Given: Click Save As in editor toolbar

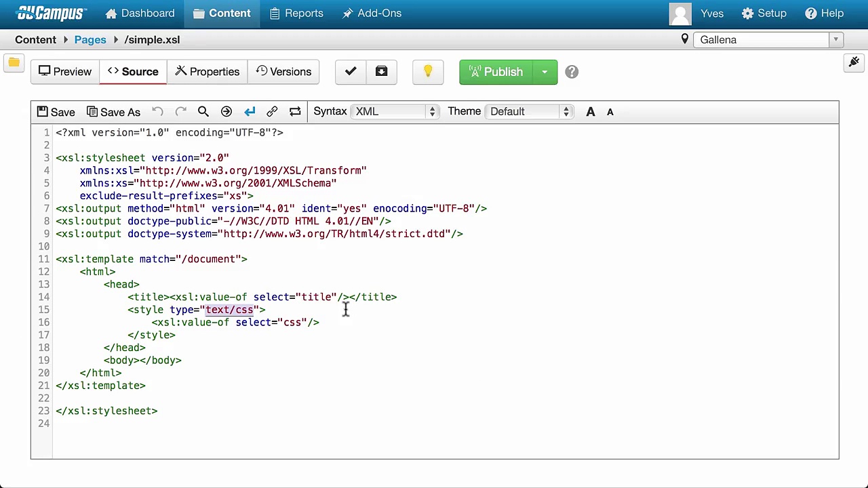Looking at the screenshot, I should pyautogui.click(x=113, y=112).
